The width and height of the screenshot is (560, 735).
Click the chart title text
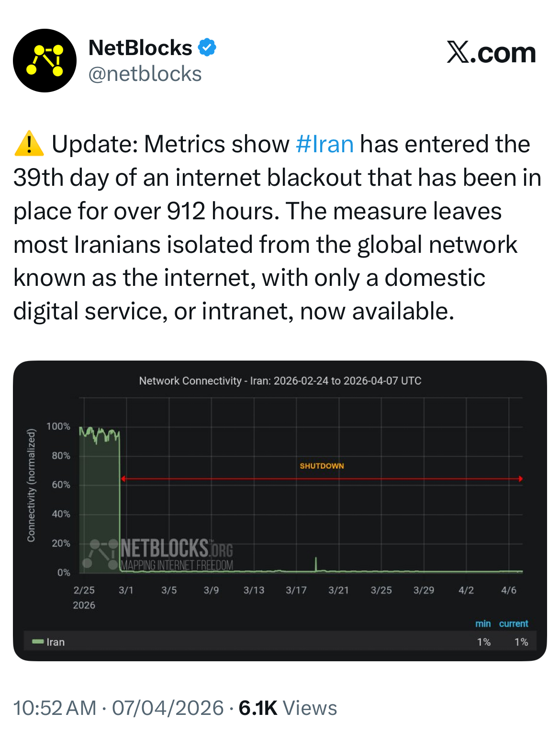pos(280,381)
